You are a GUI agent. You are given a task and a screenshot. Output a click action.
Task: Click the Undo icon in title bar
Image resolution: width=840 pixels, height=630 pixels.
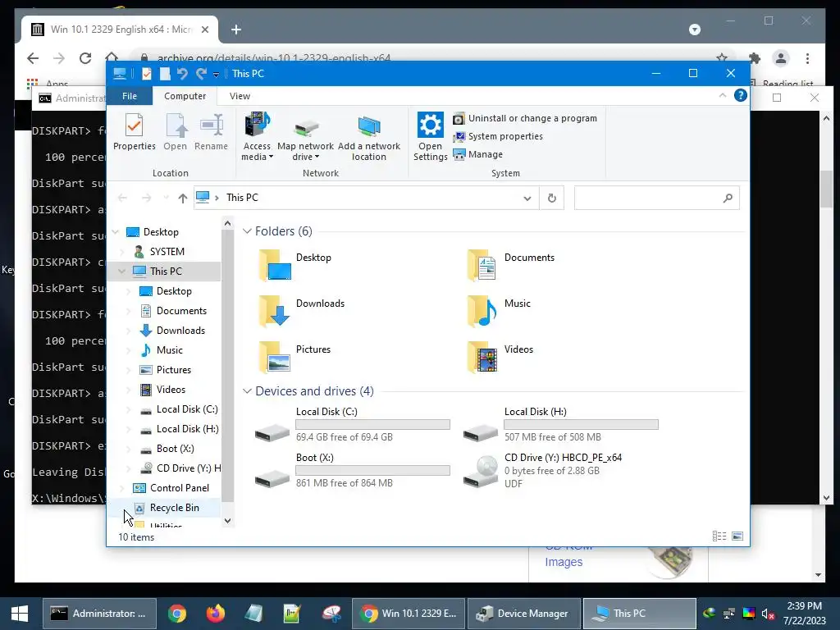pos(183,73)
